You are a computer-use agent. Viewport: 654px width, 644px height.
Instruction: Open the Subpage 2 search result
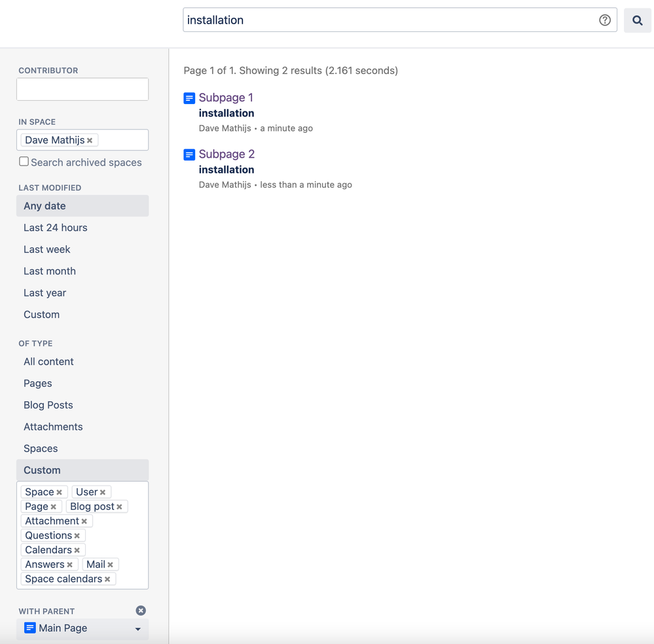(228, 154)
